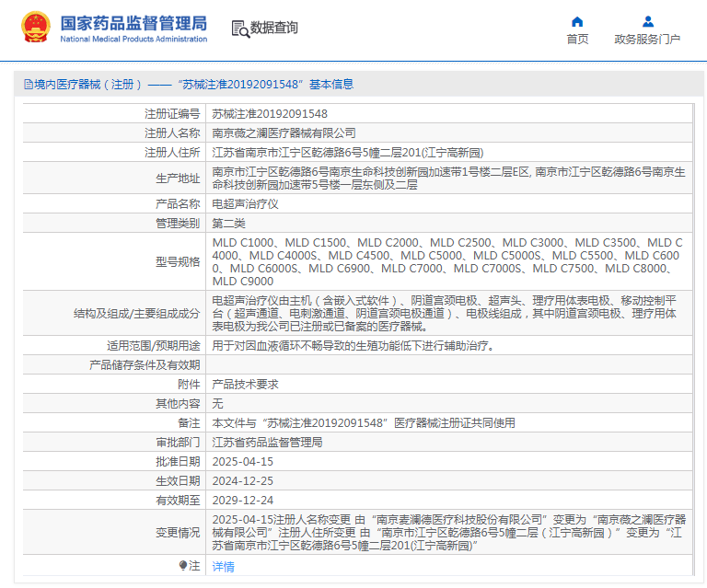Select effective date 2024-12-25
This screenshot has height=588, width=707.
[243, 481]
